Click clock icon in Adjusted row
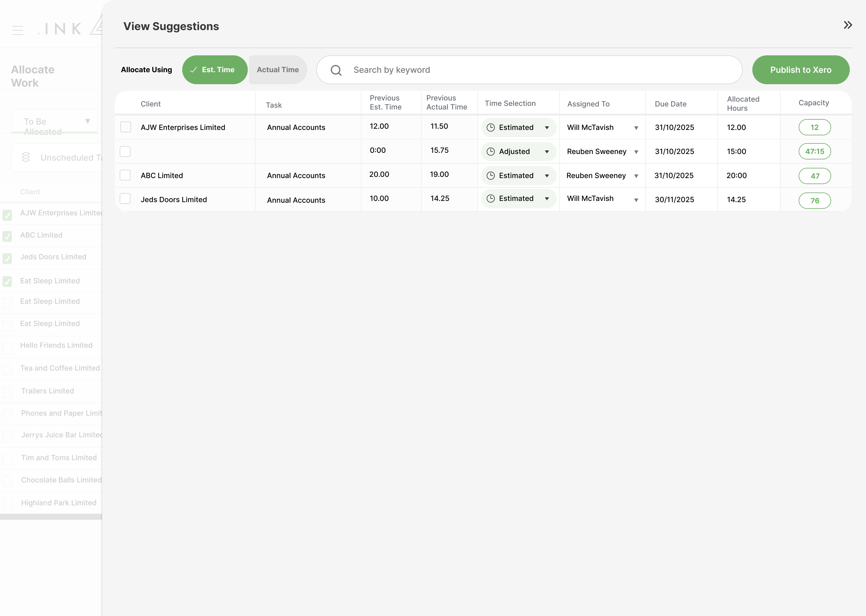The height and width of the screenshot is (616, 866). click(x=491, y=152)
